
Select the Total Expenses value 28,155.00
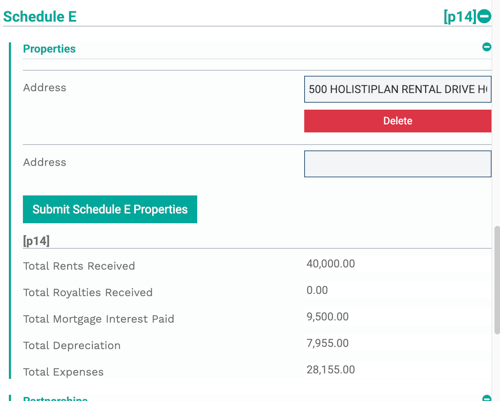point(331,370)
